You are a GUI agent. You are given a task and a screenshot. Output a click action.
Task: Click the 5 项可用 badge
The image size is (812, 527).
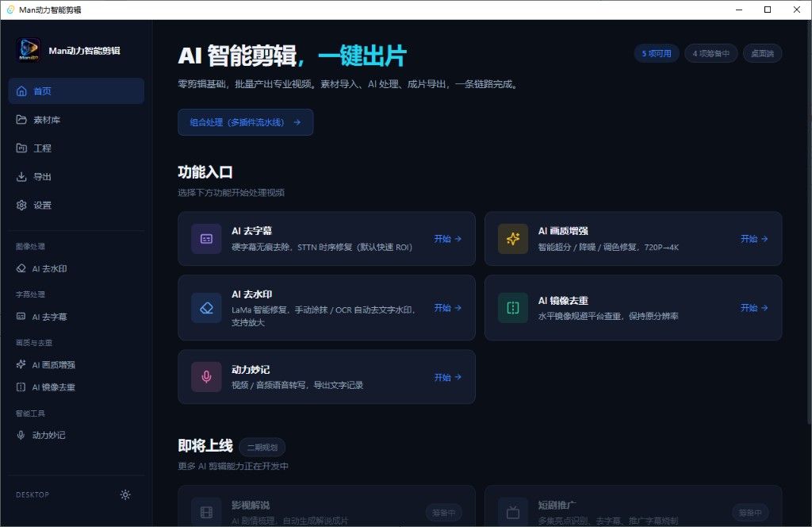(x=657, y=53)
